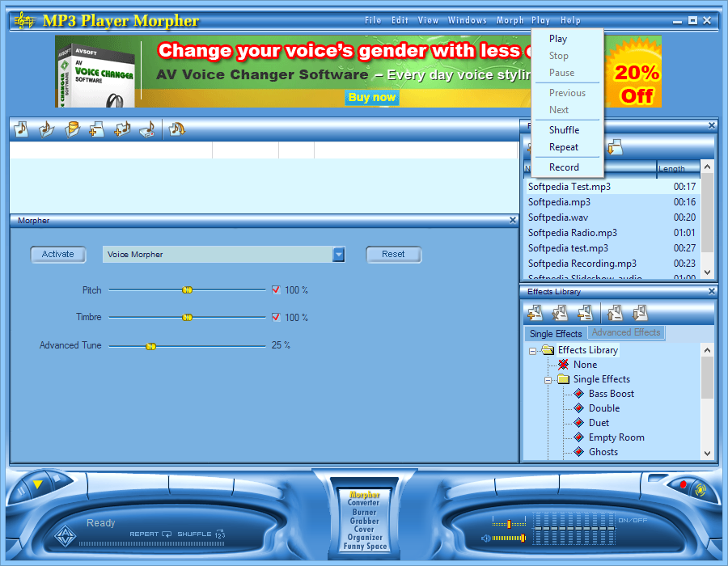Viewport: 728px width, 566px height.
Task: Select Burner in the module list
Action: [x=364, y=512]
